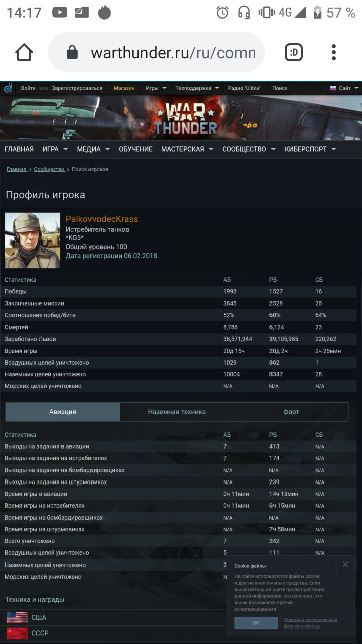
Task: Click the Победы row label
Action: [16, 291]
